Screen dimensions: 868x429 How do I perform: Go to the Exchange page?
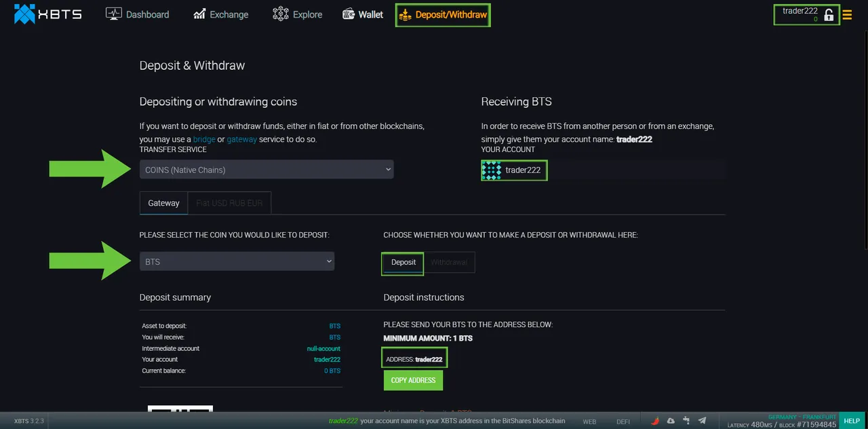(x=221, y=14)
